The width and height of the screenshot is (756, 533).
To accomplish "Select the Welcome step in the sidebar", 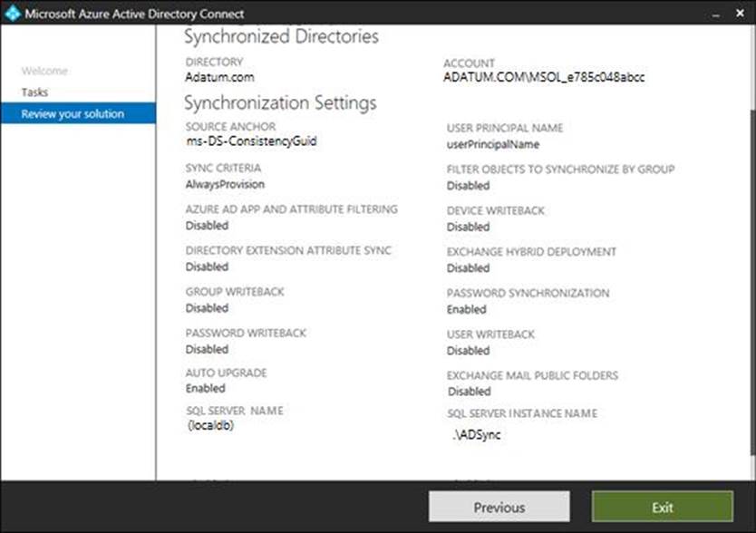I will click(44, 71).
